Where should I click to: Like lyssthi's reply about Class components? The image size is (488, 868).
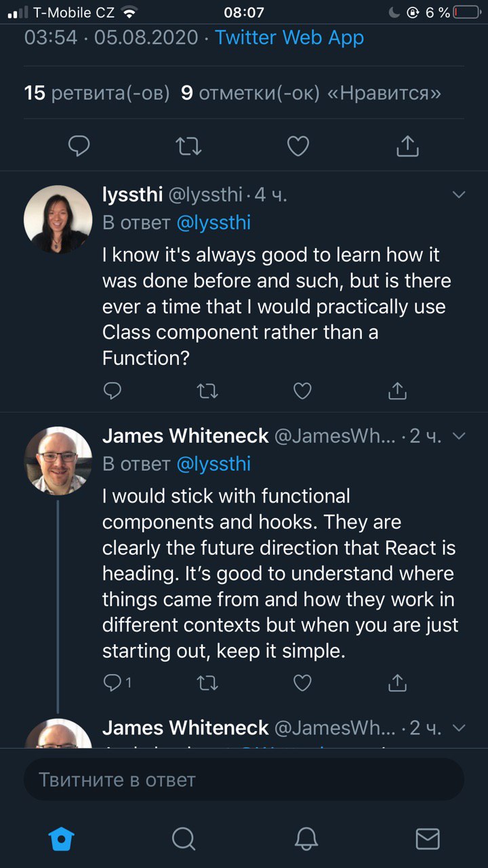[x=302, y=391]
